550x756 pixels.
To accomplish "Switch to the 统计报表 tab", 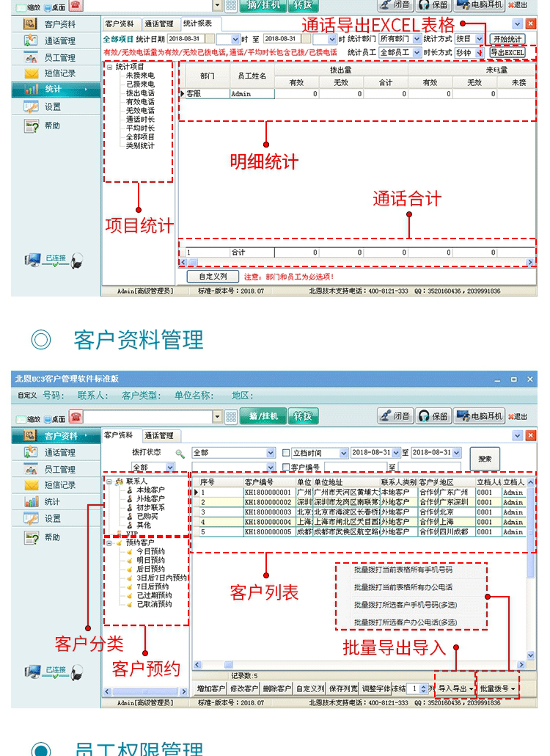I will [197, 23].
